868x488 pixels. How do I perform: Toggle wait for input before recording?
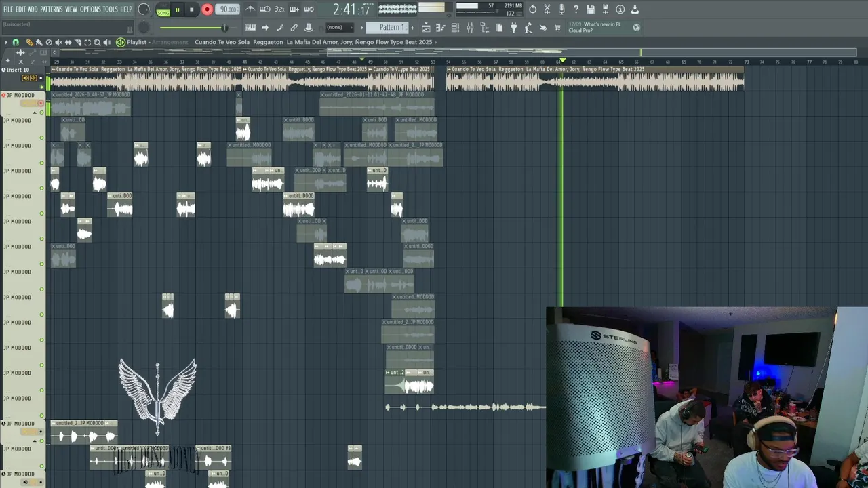(265, 9)
